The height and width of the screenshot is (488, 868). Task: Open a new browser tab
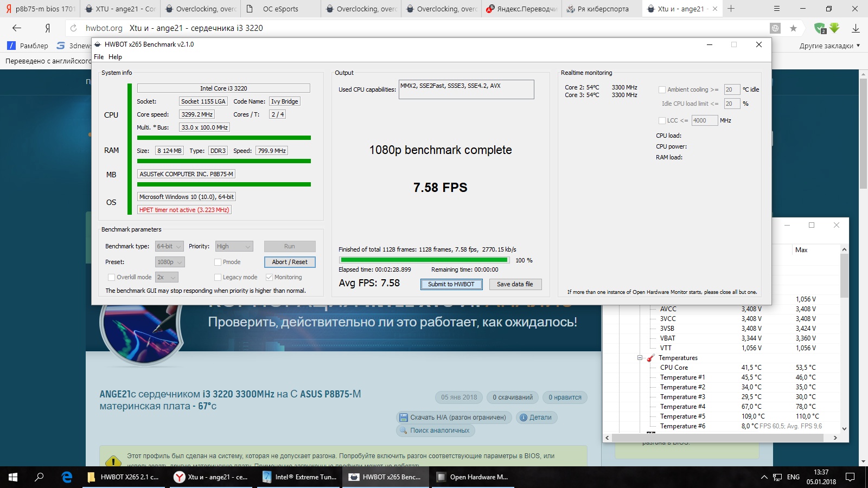click(x=731, y=9)
